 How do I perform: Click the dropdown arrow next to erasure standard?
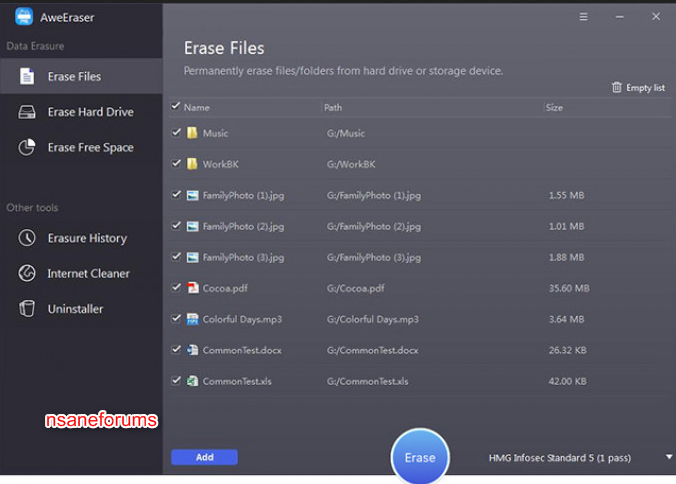click(669, 457)
